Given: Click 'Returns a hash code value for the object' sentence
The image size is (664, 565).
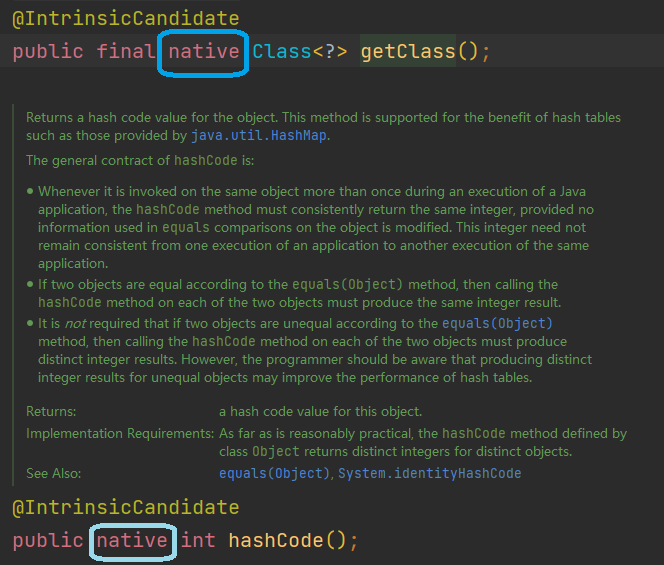Looking at the screenshot, I should (x=153, y=117).
